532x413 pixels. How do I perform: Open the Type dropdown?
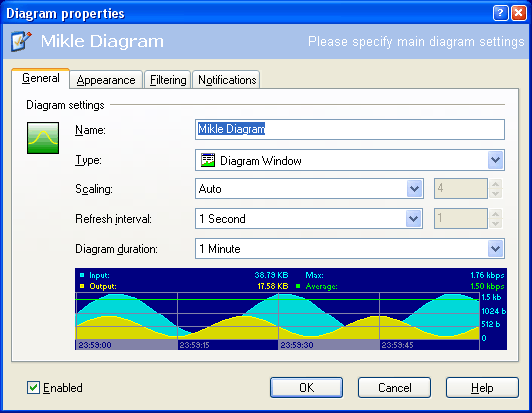496,160
